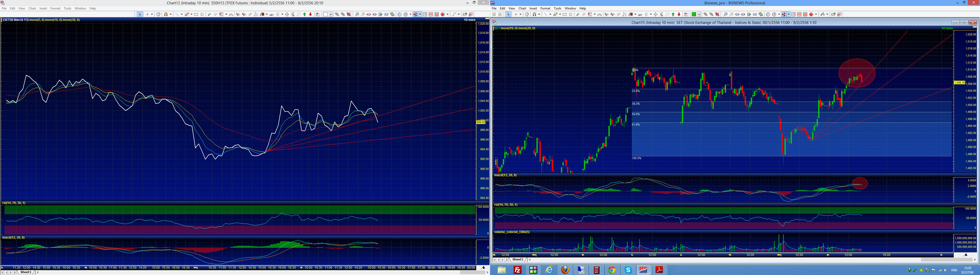The image size is (980, 275).
Task: Select the Sheet1 tab in the left chart
Action: pyautogui.click(x=26, y=272)
